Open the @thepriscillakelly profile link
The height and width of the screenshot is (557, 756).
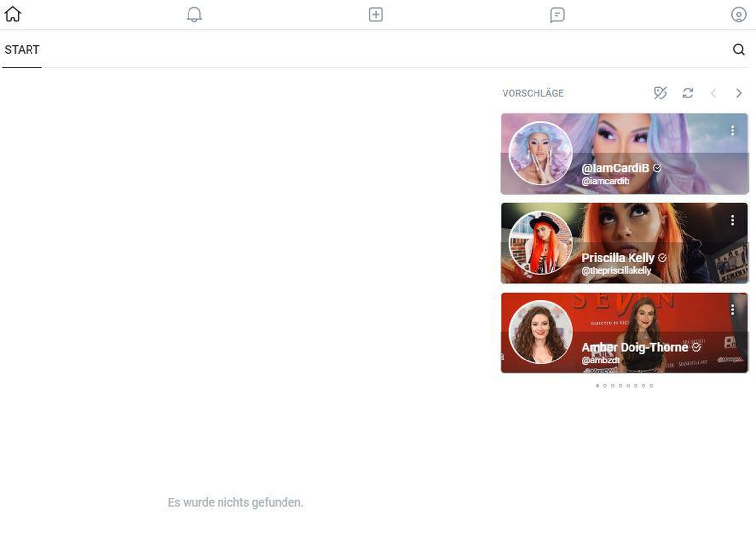pos(616,271)
